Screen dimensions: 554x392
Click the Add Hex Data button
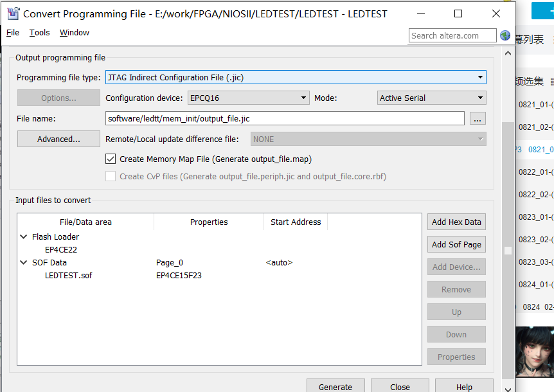(x=456, y=222)
